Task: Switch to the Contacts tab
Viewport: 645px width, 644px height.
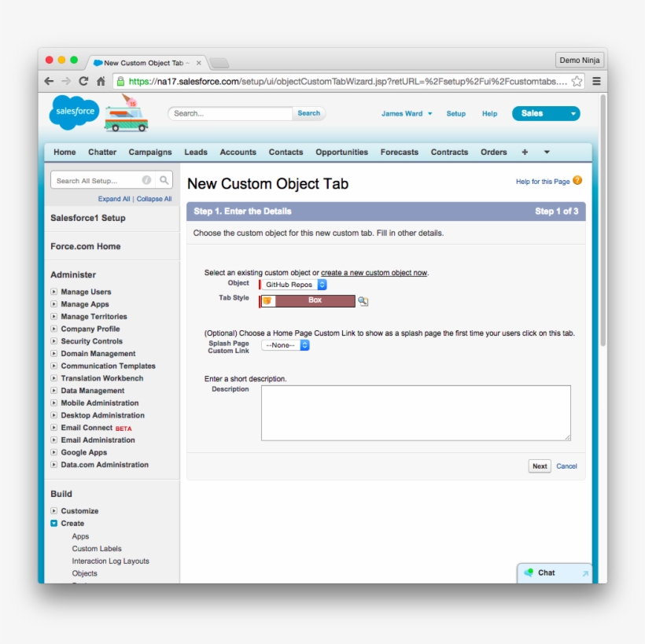Action: (286, 152)
